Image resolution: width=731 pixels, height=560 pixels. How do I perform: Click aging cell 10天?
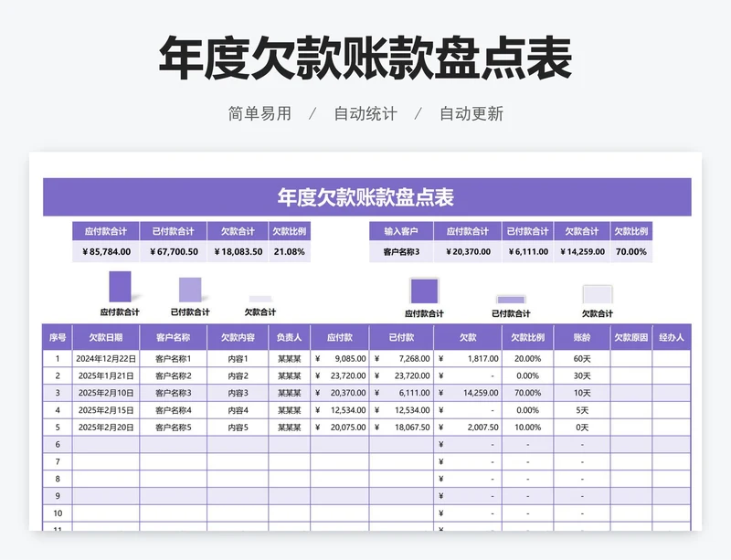pyautogui.click(x=582, y=393)
